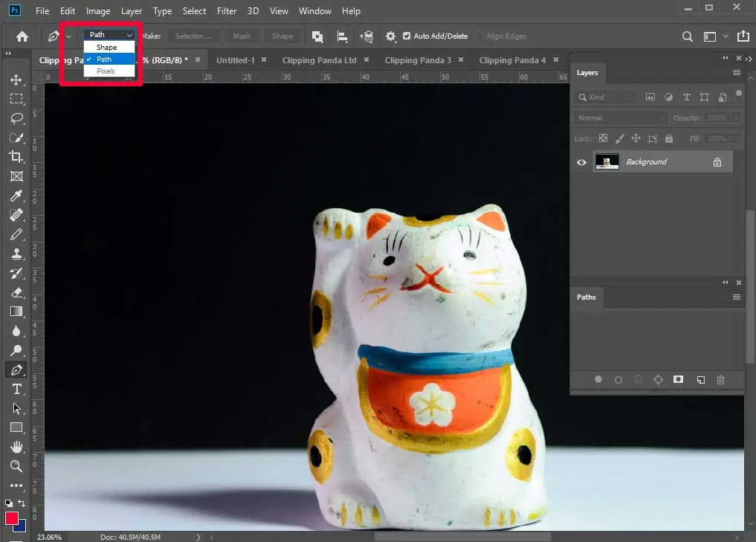Select the Blur tool

16,331
